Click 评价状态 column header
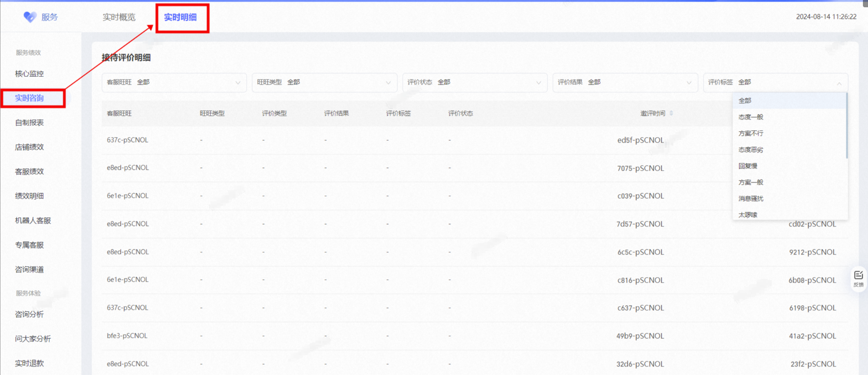Screen dimensions: 868x375 click(460, 113)
